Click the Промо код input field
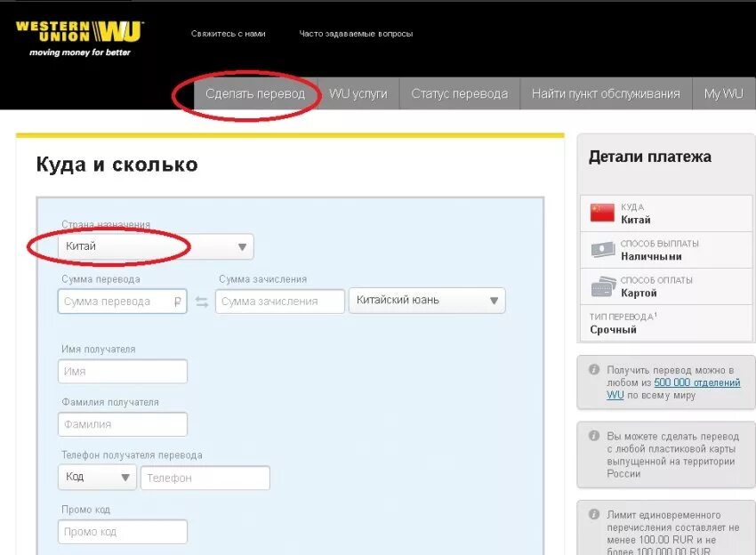The image size is (756, 555). tap(123, 532)
